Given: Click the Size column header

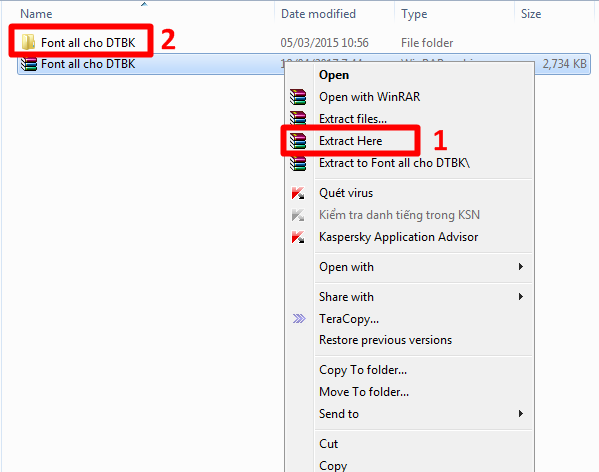Looking at the screenshot, I should click(x=531, y=14).
